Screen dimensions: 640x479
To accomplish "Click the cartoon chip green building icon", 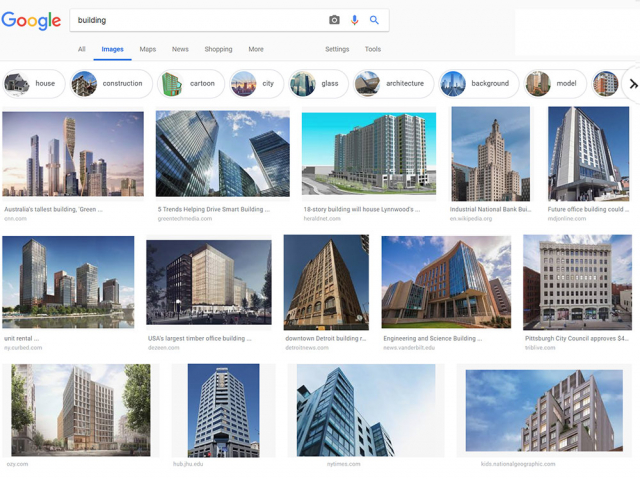I will (172, 84).
